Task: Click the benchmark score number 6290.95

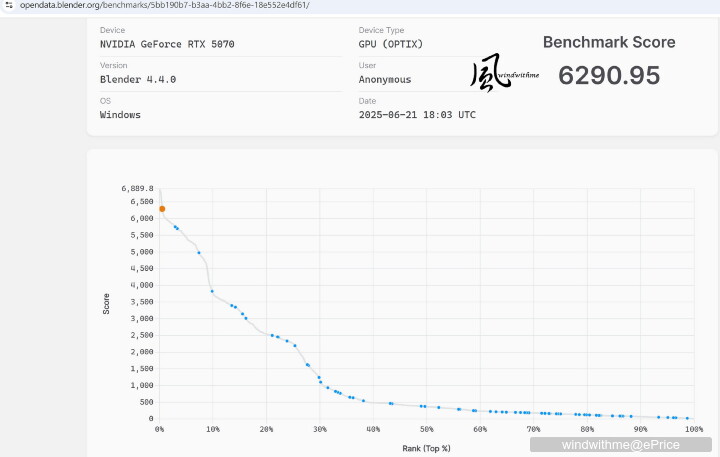Action: (x=609, y=75)
